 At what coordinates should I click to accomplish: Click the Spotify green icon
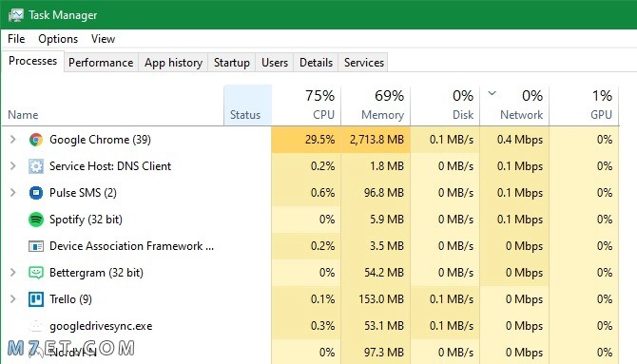coord(36,220)
